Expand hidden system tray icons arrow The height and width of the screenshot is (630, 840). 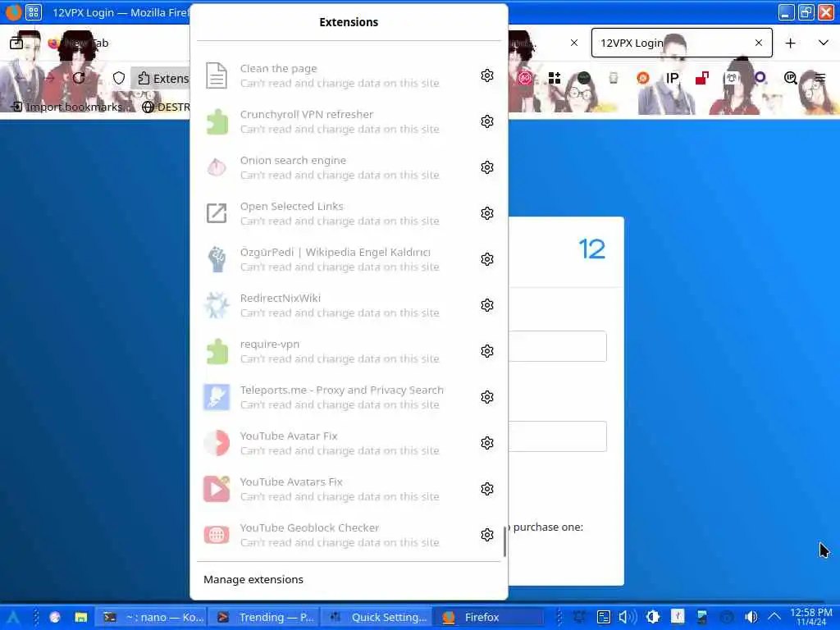tap(774, 617)
